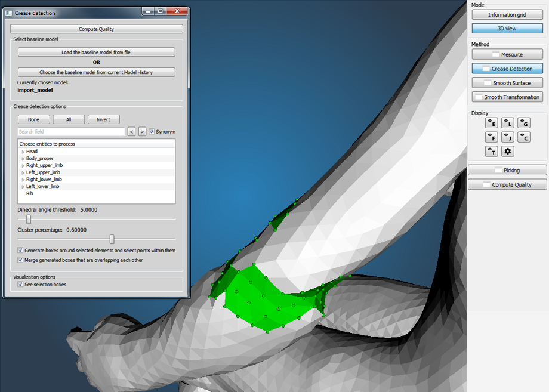This screenshot has width=549, height=392.
Task: Adjust the Dihedral angle threshold slider
Action: (29, 219)
